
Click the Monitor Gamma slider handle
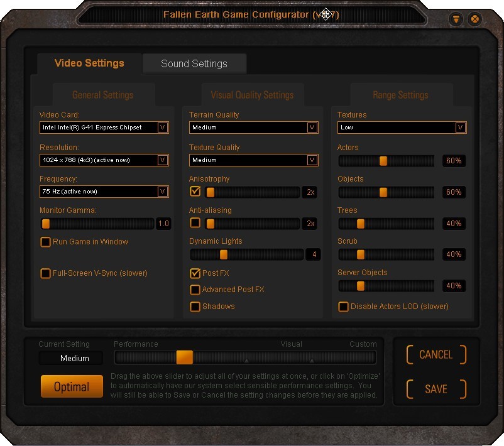(46, 224)
